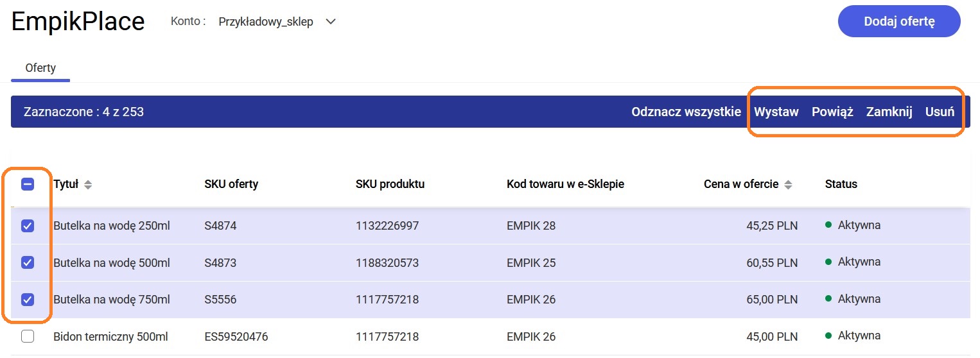980x358 pixels.
Task: Click Odznacz wszystkie in the toolbar
Action: pos(686,112)
